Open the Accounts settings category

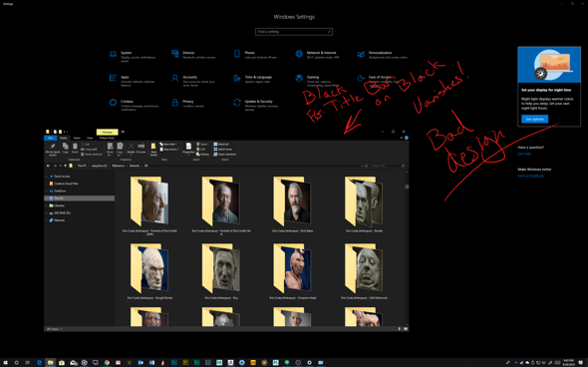pos(193,81)
